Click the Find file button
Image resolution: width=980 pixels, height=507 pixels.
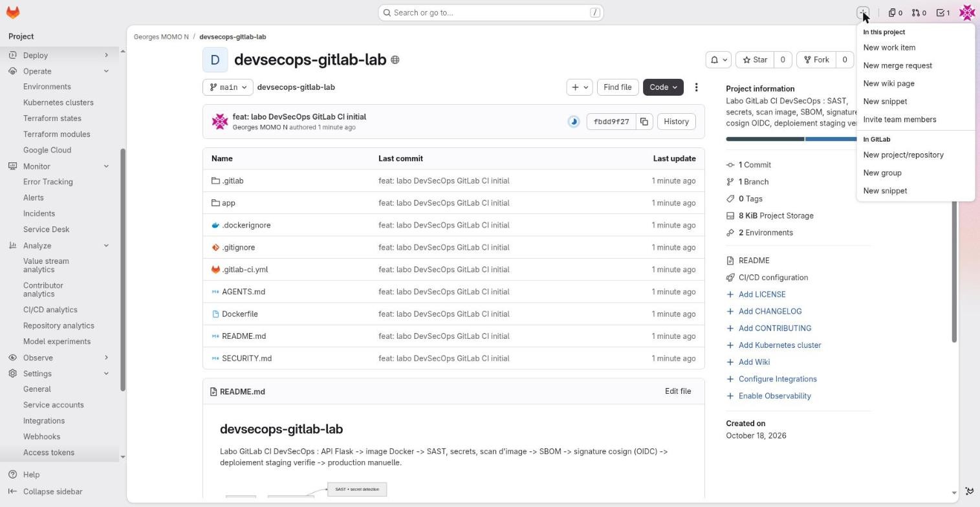tap(617, 87)
